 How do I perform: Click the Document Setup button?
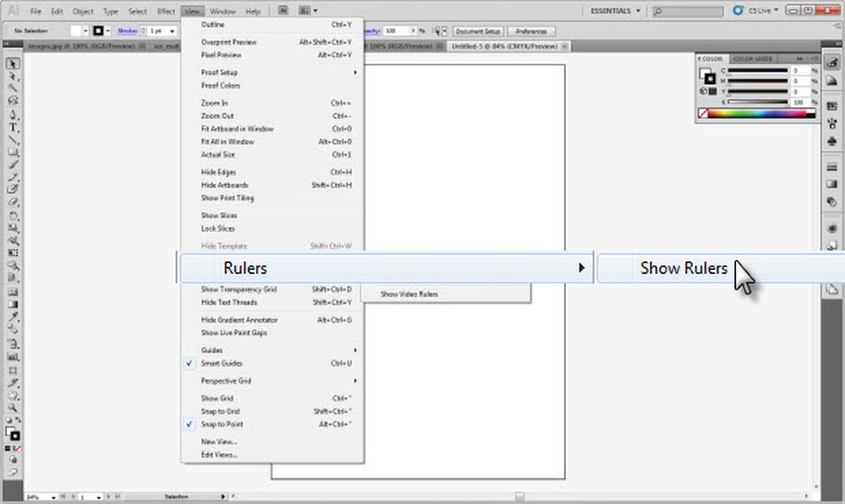tap(477, 31)
